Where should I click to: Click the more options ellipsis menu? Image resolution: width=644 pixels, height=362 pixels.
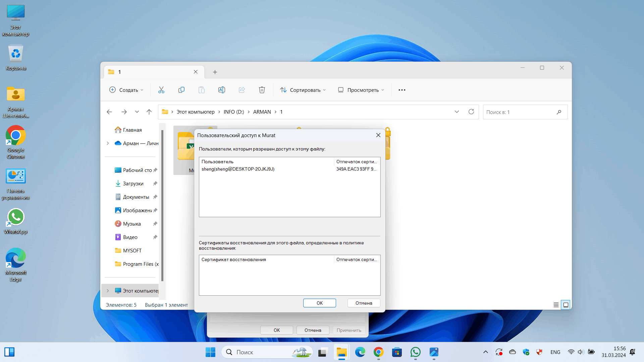[x=401, y=90]
